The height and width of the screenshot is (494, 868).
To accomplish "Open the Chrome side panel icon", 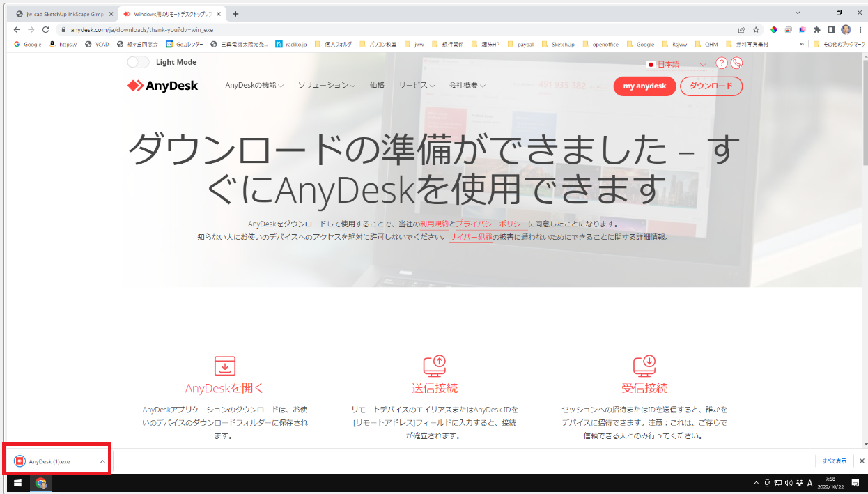I will pyautogui.click(x=831, y=30).
